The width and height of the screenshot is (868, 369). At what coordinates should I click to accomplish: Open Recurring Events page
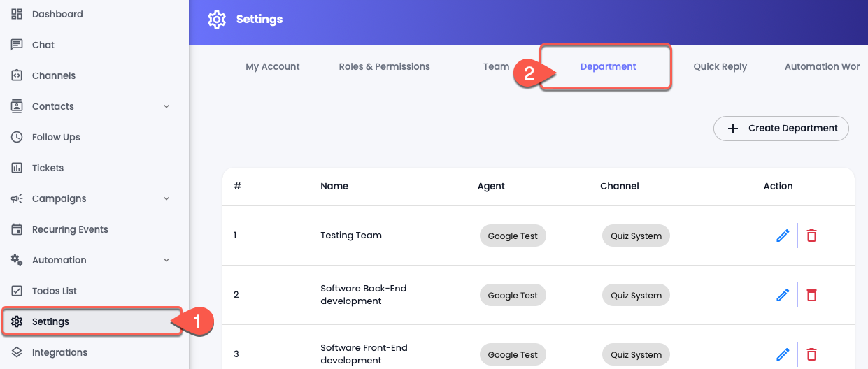(x=70, y=229)
